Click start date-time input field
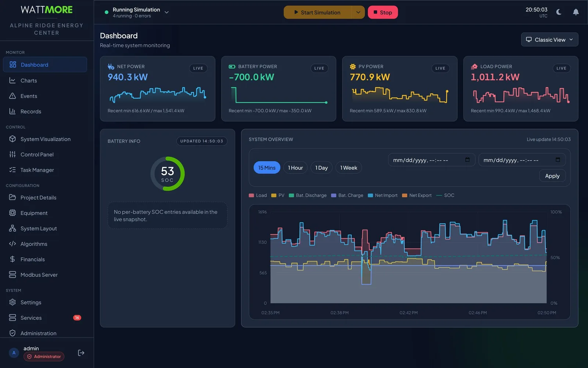This screenshot has height=368, width=588. 431,160
